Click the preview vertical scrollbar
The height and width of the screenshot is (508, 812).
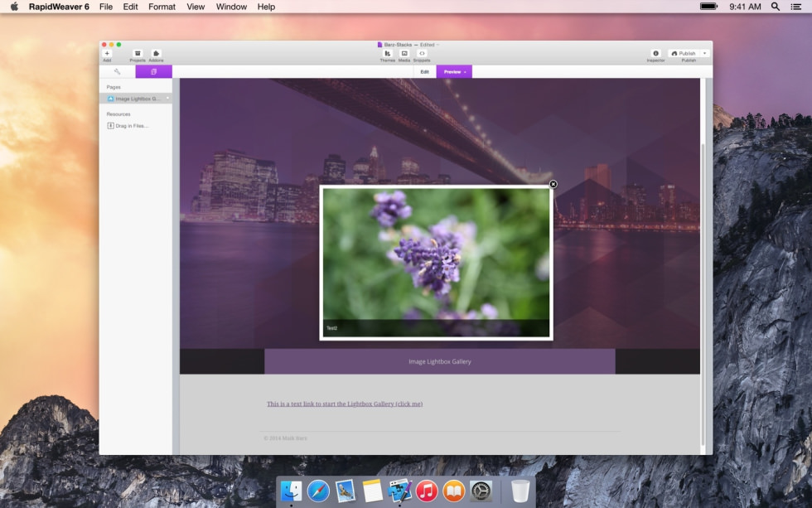(x=703, y=294)
